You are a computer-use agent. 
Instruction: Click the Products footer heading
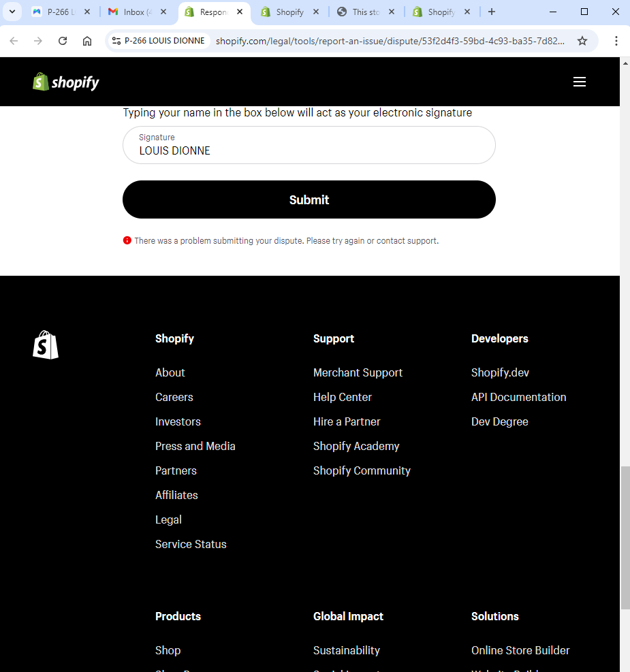[x=178, y=616]
